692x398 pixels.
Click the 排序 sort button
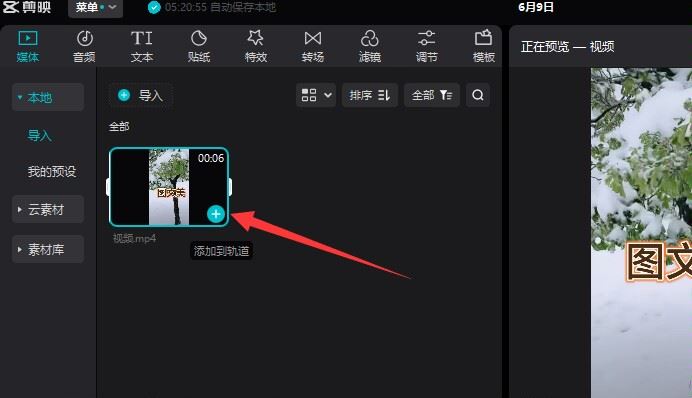point(370,95)
